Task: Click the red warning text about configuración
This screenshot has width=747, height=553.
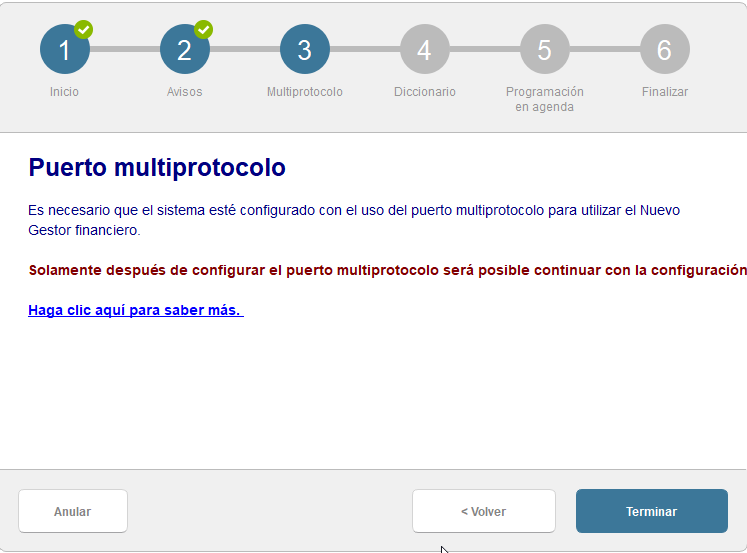Action: coord(387,270)
